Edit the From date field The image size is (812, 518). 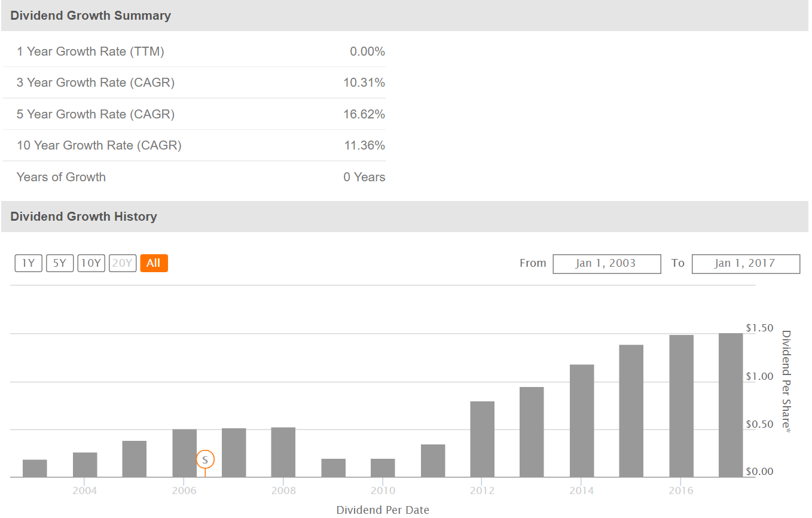[x=607, y=264]
